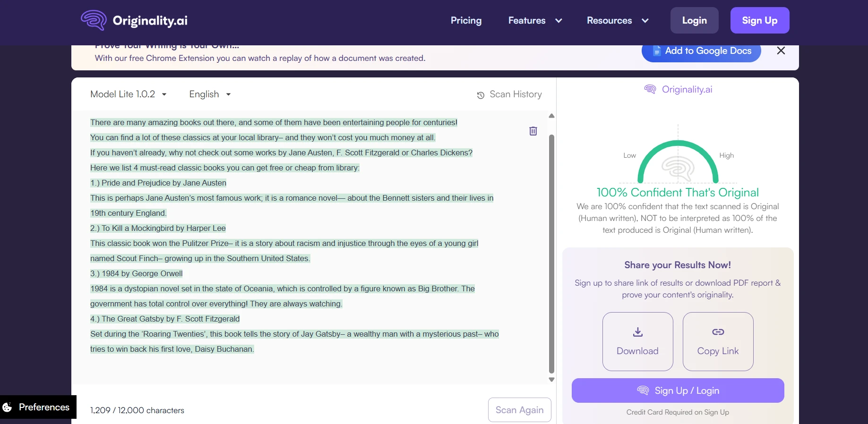Click the text scrollbar down arrow
This screenshot has width=868, height=424.
tap(551, 380)
